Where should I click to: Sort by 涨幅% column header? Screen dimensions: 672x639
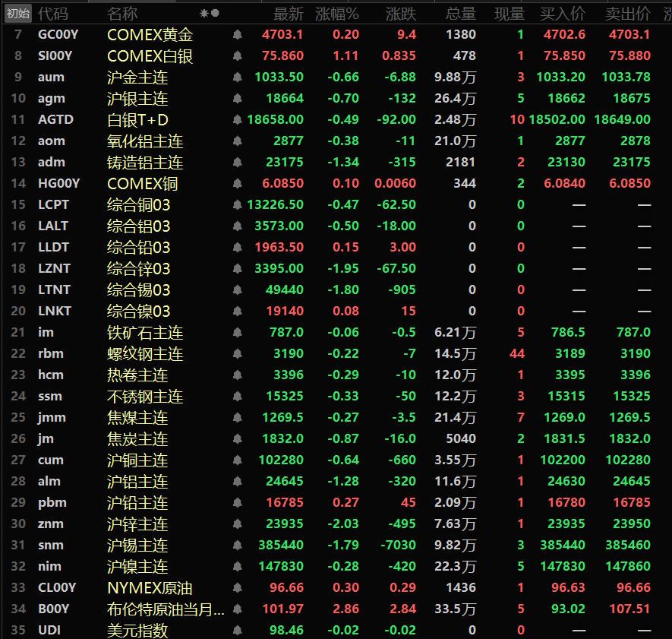pyautogui.click(x=337, y=14)
